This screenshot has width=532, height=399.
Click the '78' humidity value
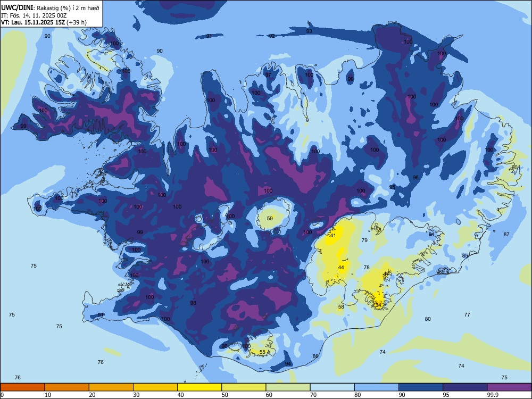click(367, 268)
